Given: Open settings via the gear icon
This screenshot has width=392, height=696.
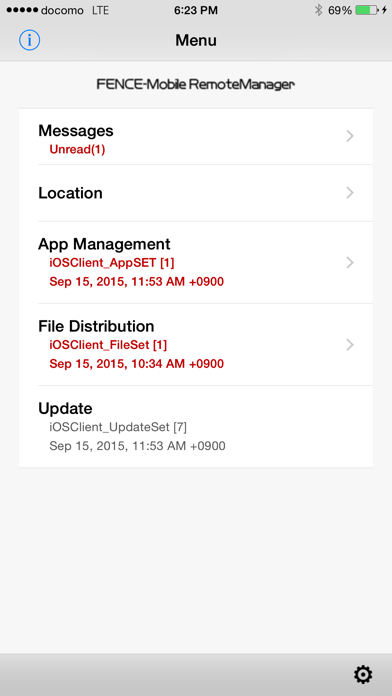Looking at the screenshot, I should click(x=363, y=675).
